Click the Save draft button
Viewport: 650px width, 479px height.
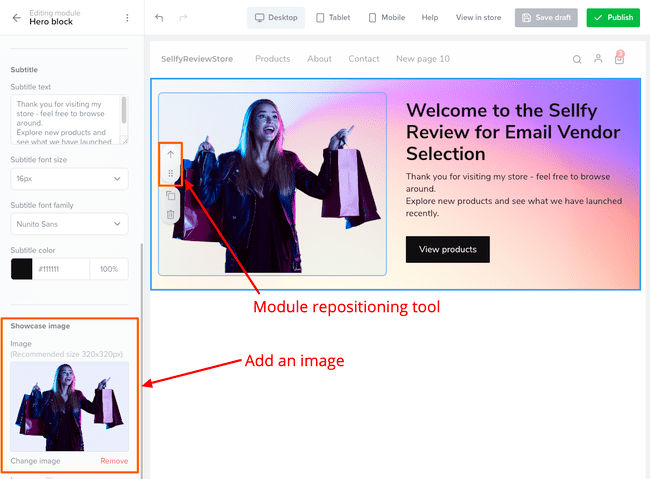pyautogui.click(x=546, y=17)
